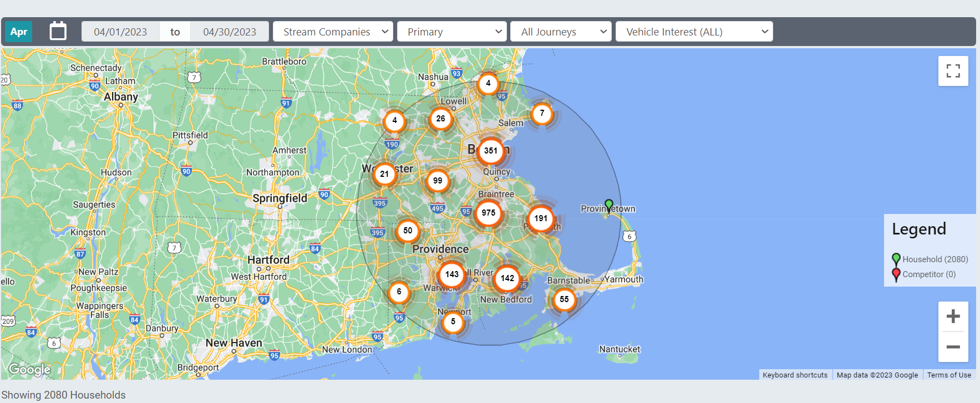Viewport: 980px width, 403px height.
Task: Open the Primary dropdown
Action: click(452, 32)
